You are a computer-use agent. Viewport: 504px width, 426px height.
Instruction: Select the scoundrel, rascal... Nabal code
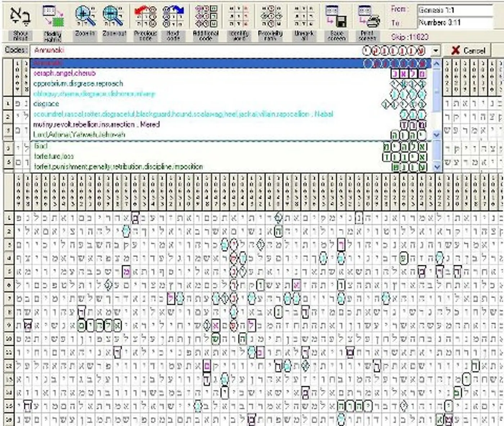click(x=231, y=114)
